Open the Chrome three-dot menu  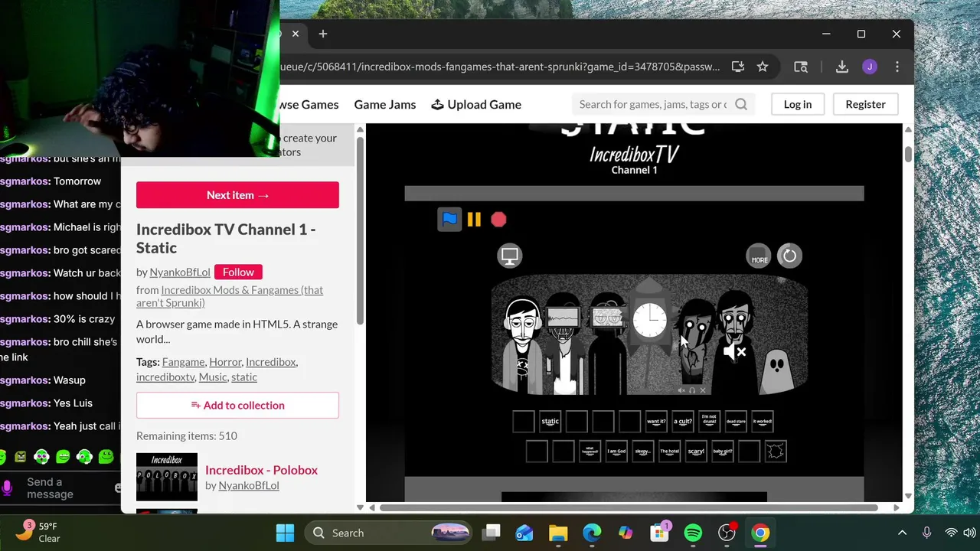897,67
